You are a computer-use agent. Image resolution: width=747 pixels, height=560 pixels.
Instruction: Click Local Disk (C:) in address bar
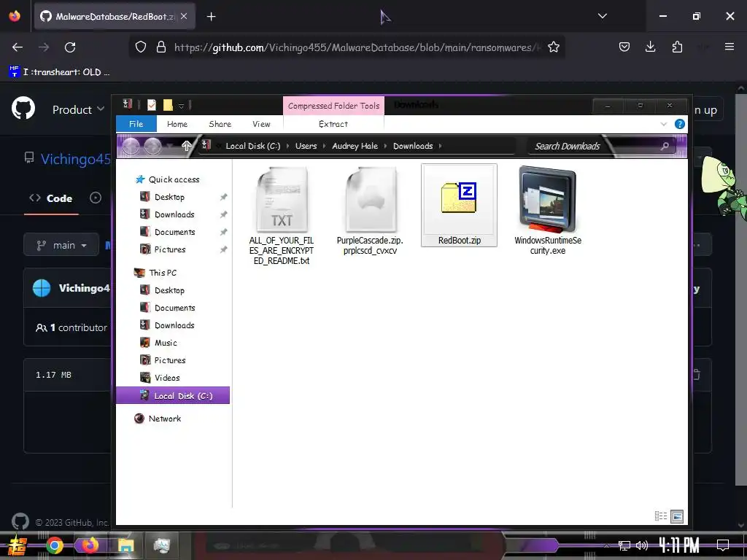click(x=253, y=146)
